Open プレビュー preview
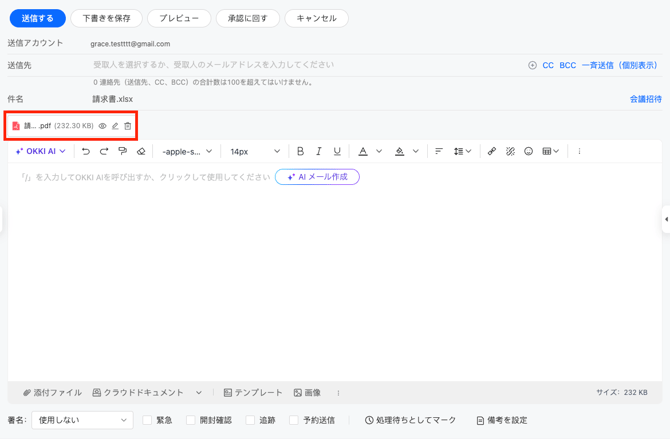The height and width of the screenshot is (439, 670). click(179, 18)
